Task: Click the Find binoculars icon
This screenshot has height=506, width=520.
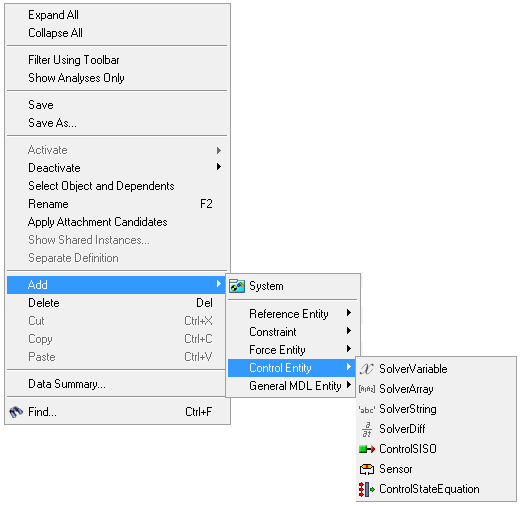Action: [16, 412]
